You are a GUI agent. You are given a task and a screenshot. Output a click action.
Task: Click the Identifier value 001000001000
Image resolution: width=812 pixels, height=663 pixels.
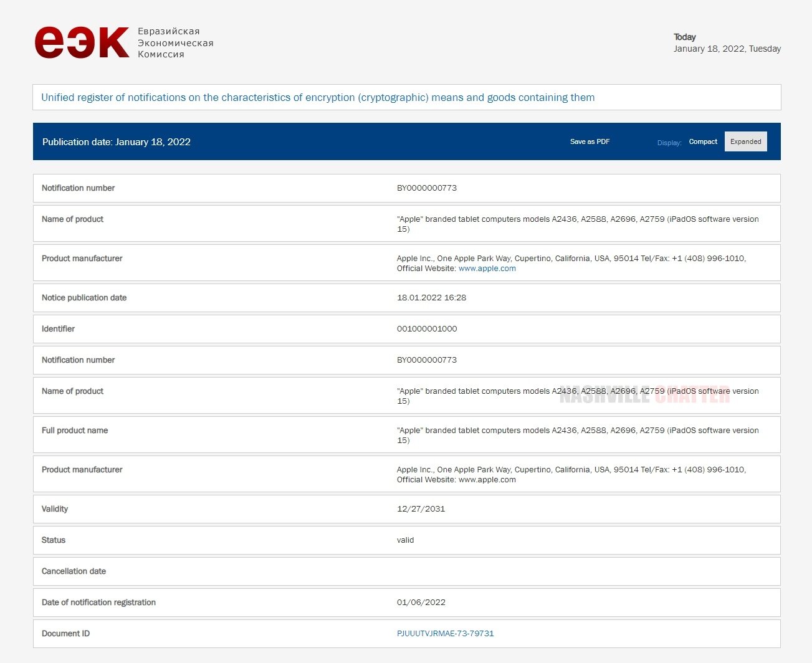point(427,329)
